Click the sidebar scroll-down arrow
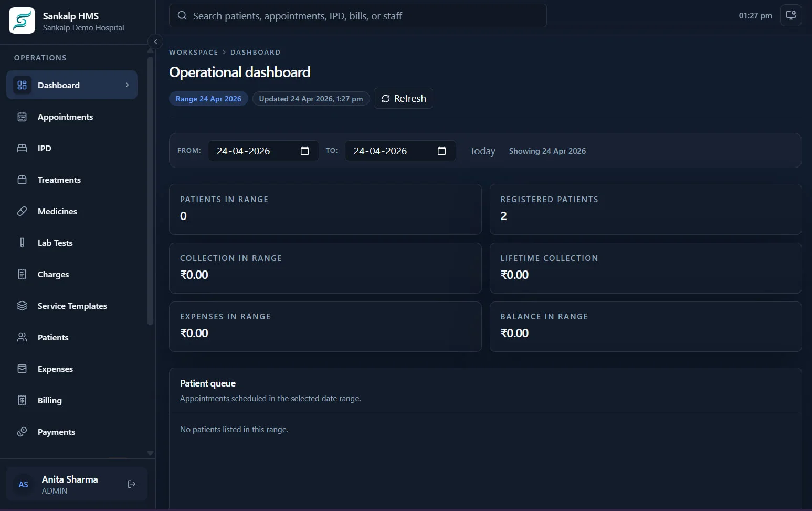Image resolution: width=812 pixels, height=511 pixels. (x=151, y=453)
